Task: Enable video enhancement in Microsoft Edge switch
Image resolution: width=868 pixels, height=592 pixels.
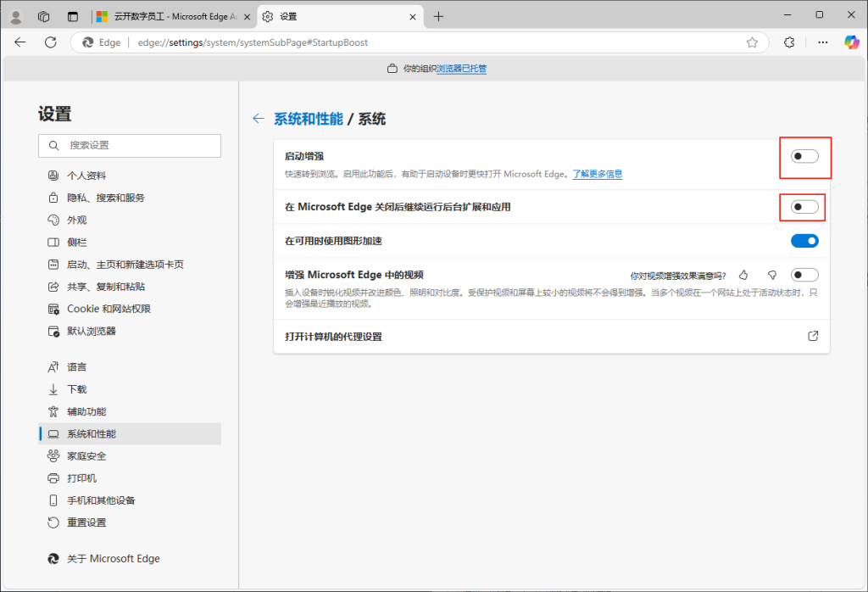Action: [804, 276]
